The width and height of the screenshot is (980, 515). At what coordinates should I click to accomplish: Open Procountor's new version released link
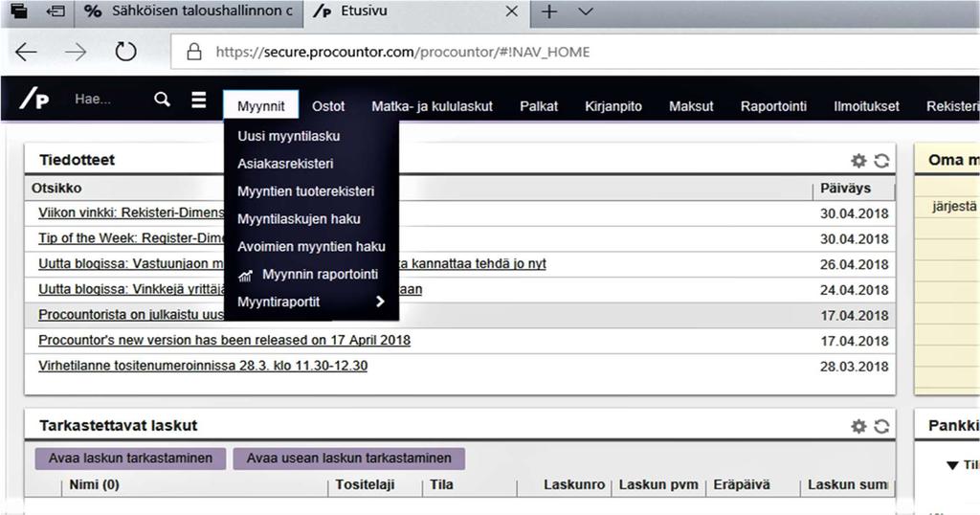[x=224, y=340]
